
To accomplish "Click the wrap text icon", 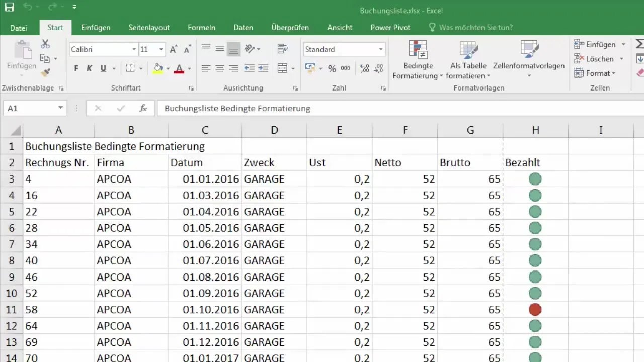I will (x=282, y=49).
